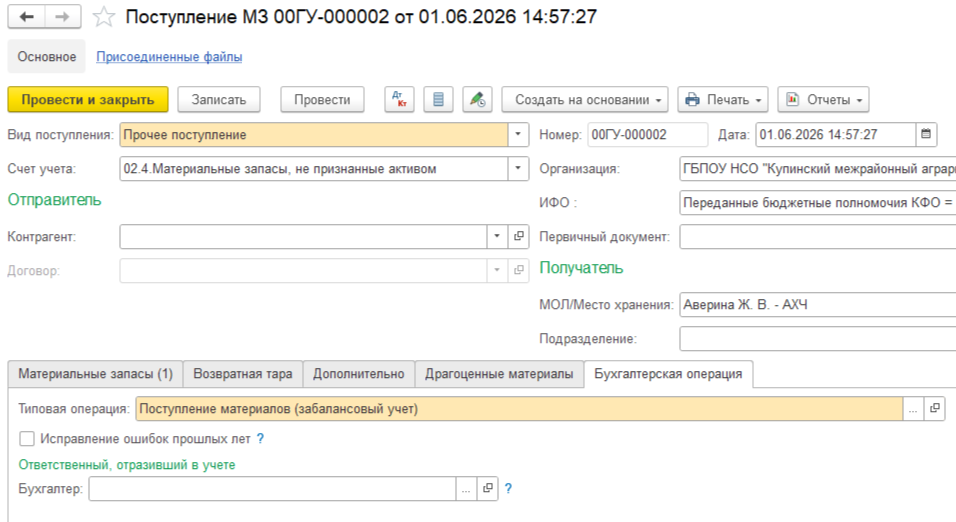
Task: Click the Подразделение field
Action: point(818,338)
